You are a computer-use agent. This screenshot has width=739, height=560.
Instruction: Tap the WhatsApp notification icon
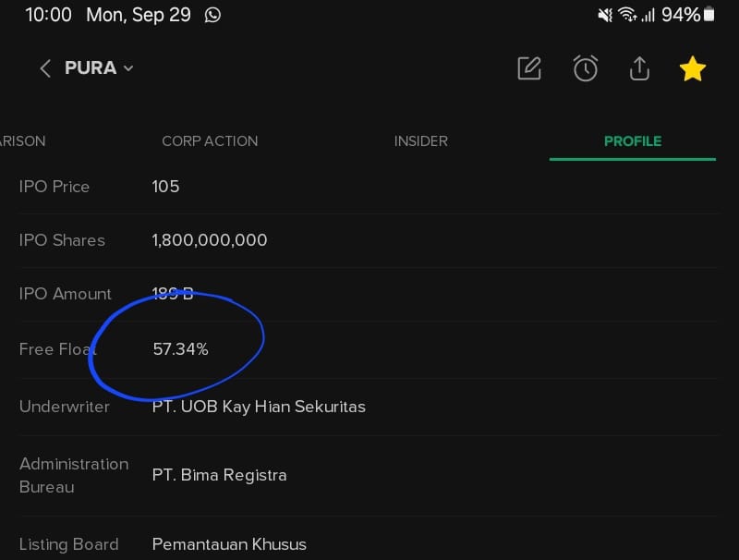pos(213,15)
